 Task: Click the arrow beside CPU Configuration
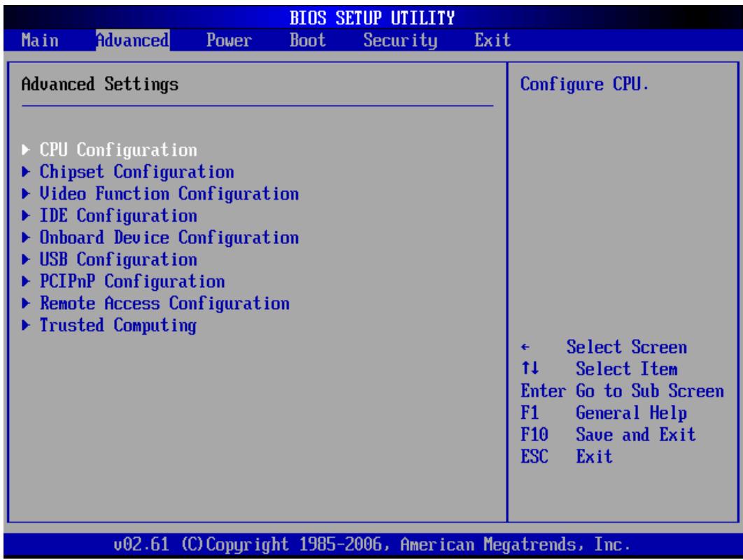(x=26, y=150)
